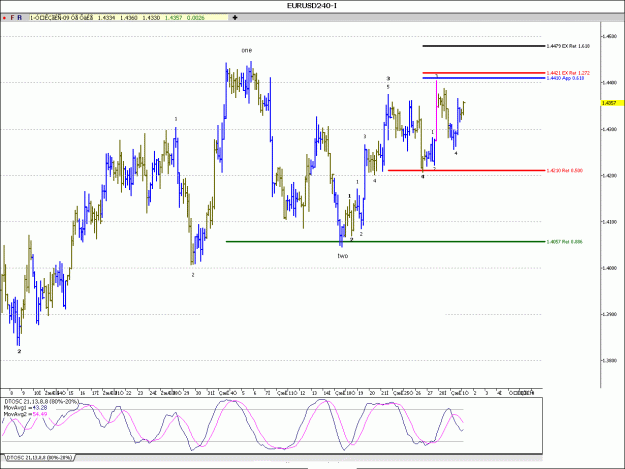Click the 1.4421 EX Ret 1.272 label
The image size is (625, 469).
click(x=568, y=73)
